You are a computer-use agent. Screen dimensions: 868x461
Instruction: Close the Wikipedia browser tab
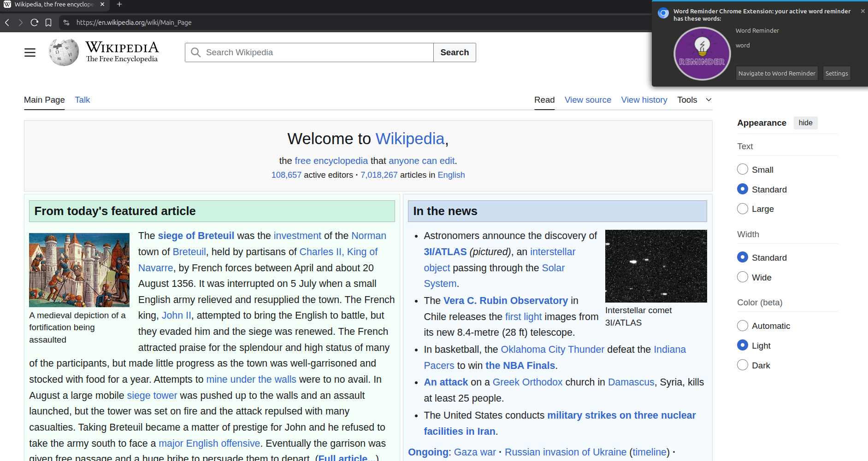point(102,4)
